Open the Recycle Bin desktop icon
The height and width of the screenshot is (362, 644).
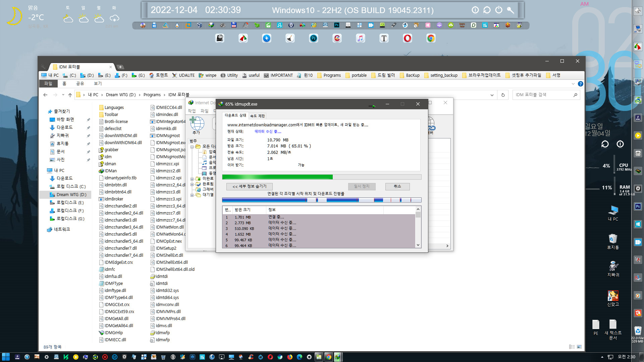[x=613, y=241]
